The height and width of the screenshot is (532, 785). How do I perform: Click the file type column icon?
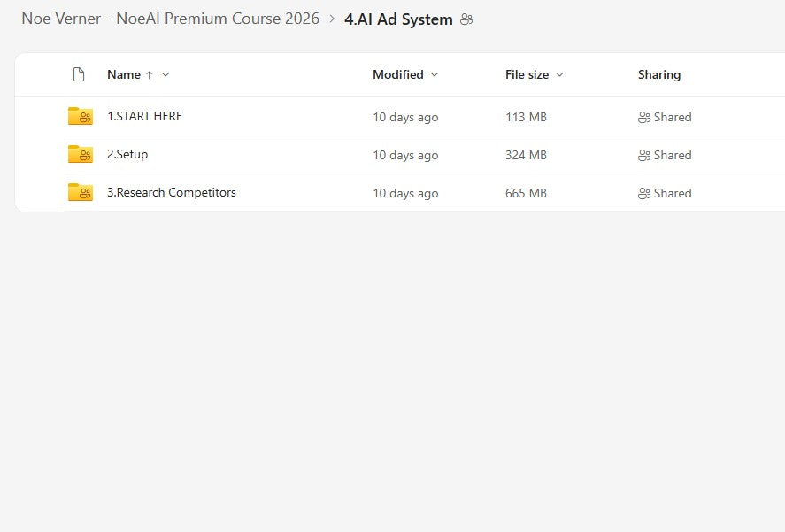[x=79, y=74]
